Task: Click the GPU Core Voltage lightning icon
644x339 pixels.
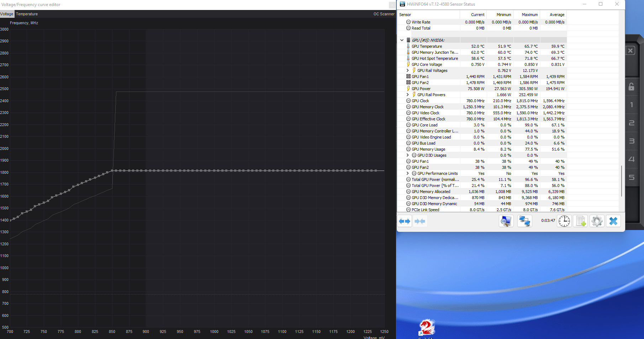Action: (x=408, y=64)
